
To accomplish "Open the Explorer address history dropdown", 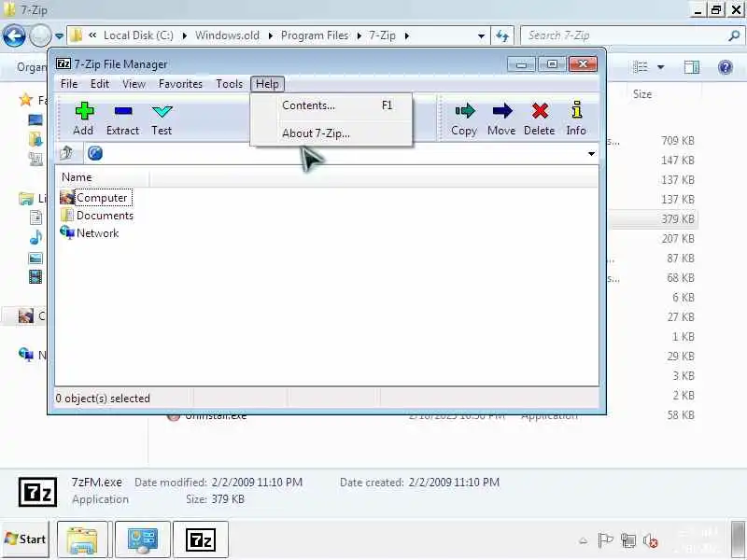I will 481,35.
